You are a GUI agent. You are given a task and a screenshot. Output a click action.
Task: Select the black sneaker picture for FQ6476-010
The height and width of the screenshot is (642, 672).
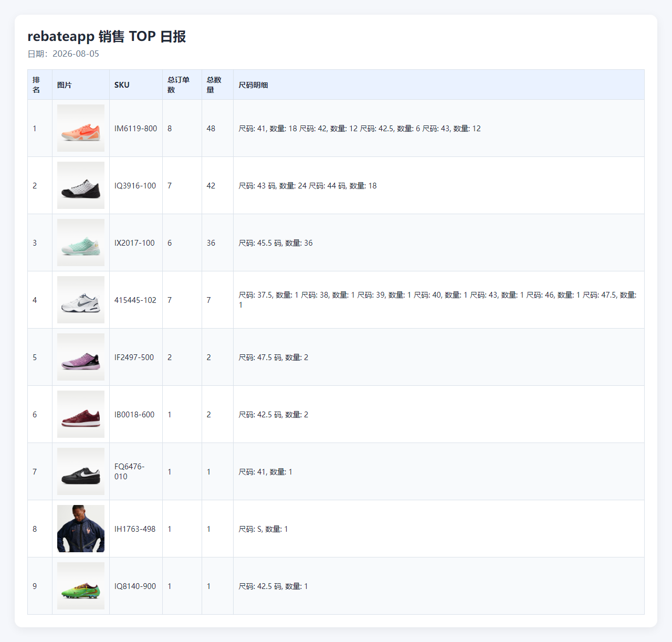click(81, 471)
